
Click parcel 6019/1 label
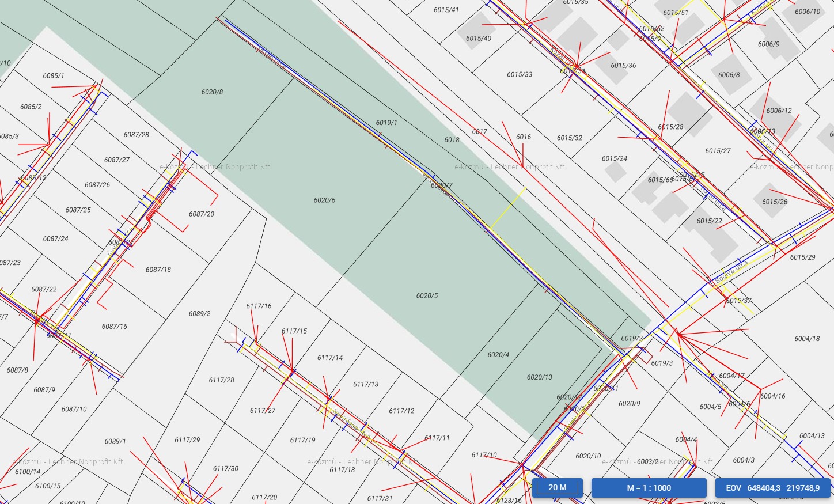click(386, 123)
